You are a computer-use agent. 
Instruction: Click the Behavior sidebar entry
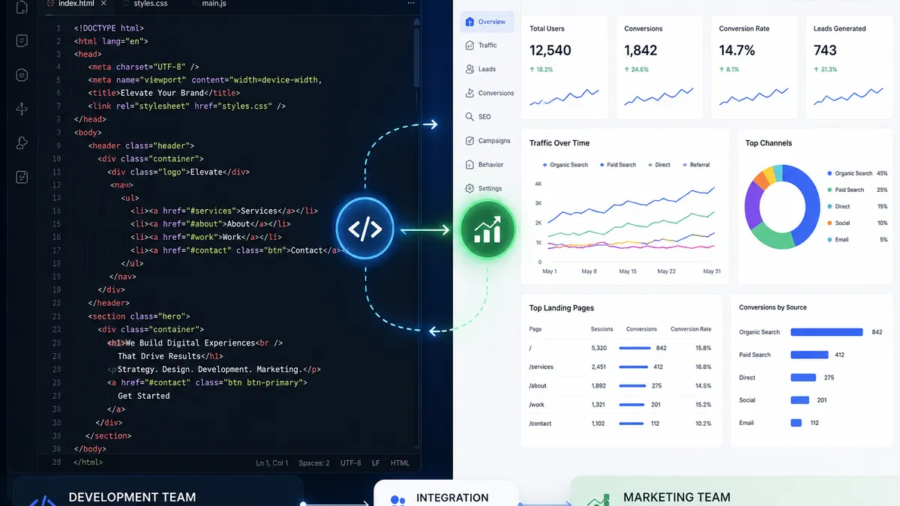pyautogui.click(x=486, y=165)
